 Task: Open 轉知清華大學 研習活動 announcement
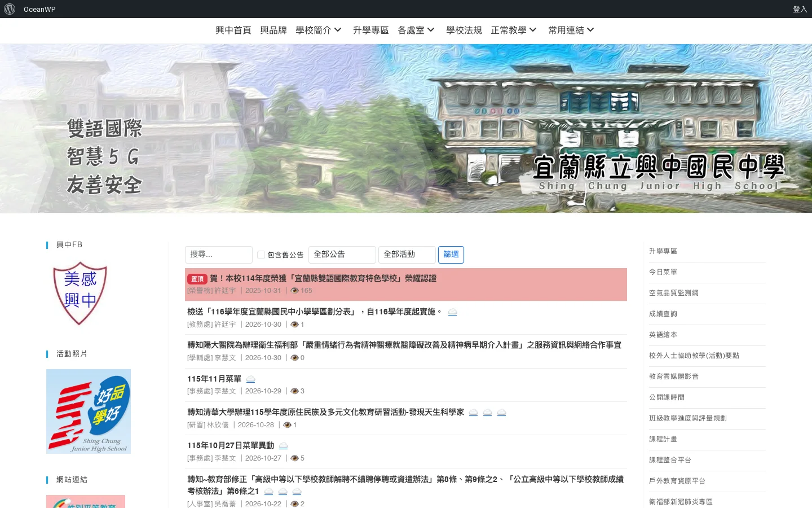(326, 412)
